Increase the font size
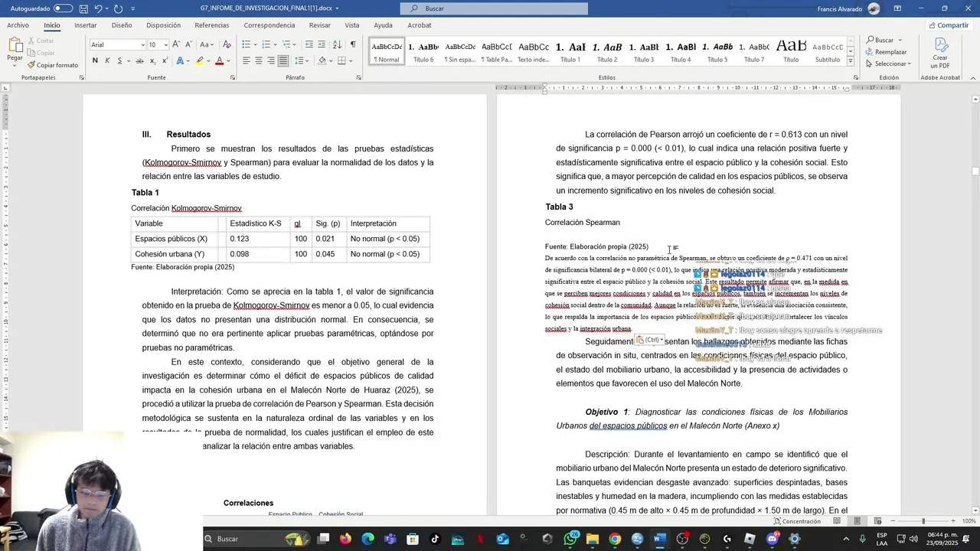This screenshot has height=551, width=980. 176,44
